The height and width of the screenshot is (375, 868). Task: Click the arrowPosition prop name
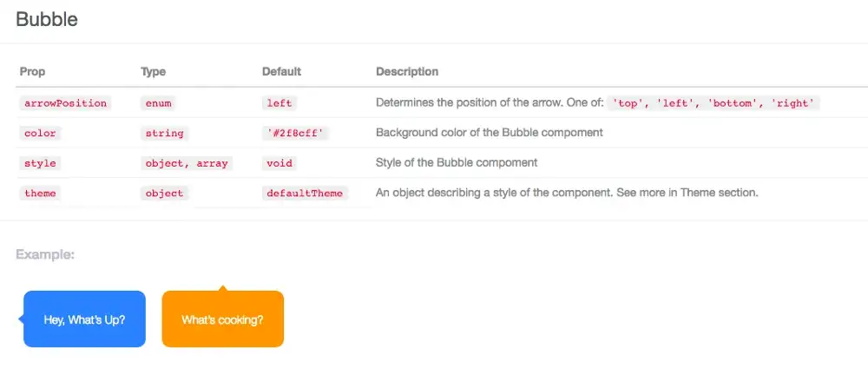pyautogui.click(x=65, y=102)
